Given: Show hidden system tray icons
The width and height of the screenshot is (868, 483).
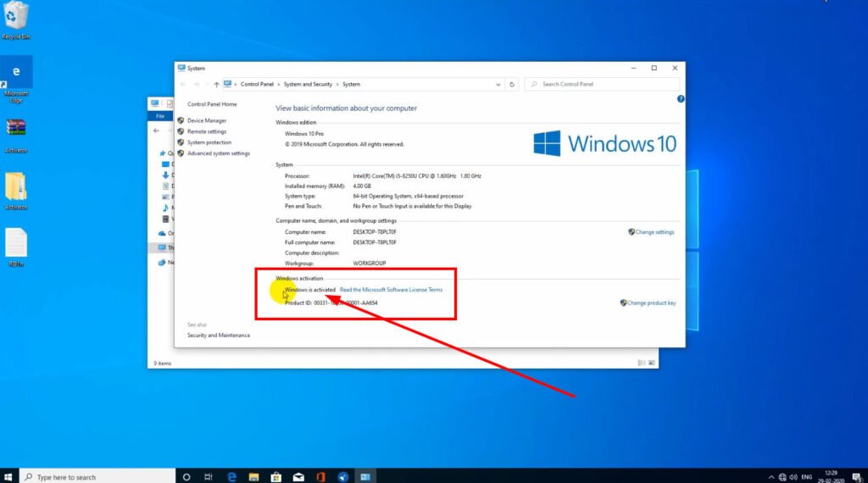Looking at the screenshot, I should [771, 477].
